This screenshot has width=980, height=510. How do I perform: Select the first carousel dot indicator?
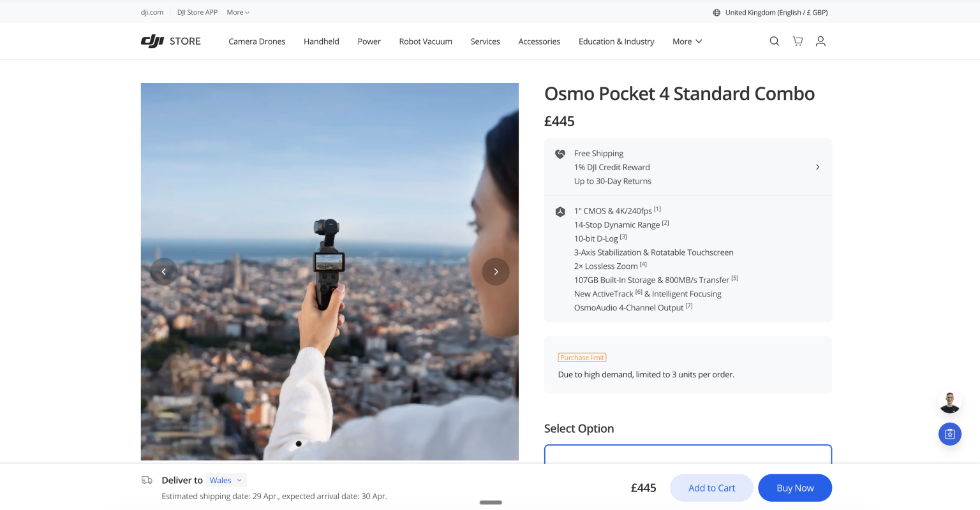(x=299, y=444)
